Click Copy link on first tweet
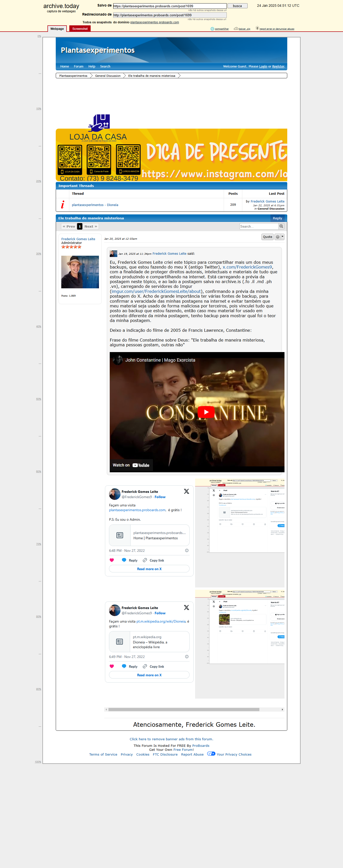This screenshot has width=343, height=868. pyautogui.click(x=153, y=560)
